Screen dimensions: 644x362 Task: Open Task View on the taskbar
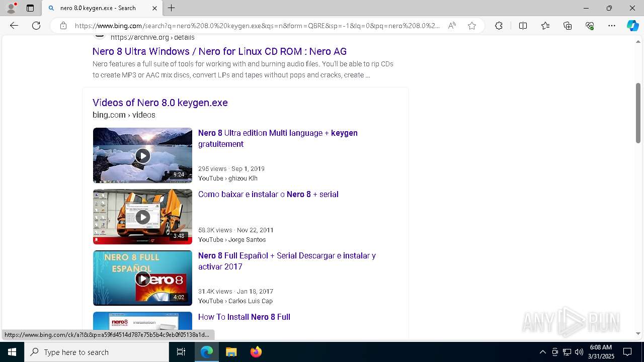181,352
